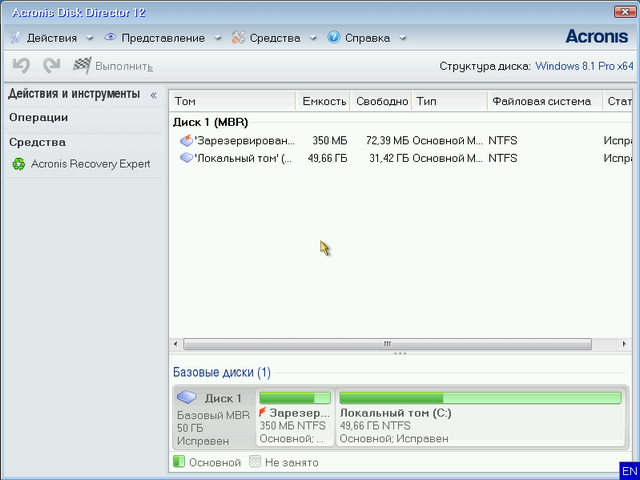Viewport: 640px width, 480px height.
Task: Expand dropdown arrow next to Средства
Action: pos(313,38)
